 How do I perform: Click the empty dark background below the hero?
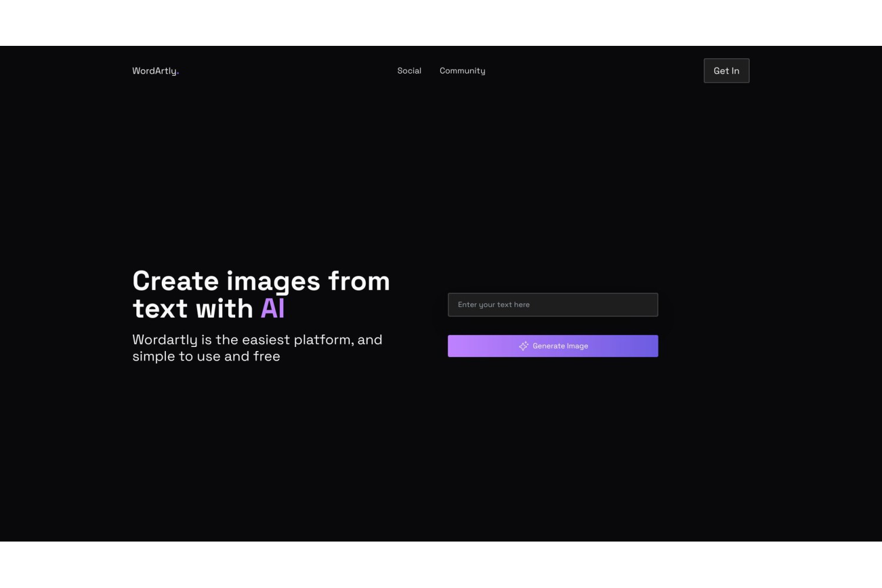(x=441, y=459)
